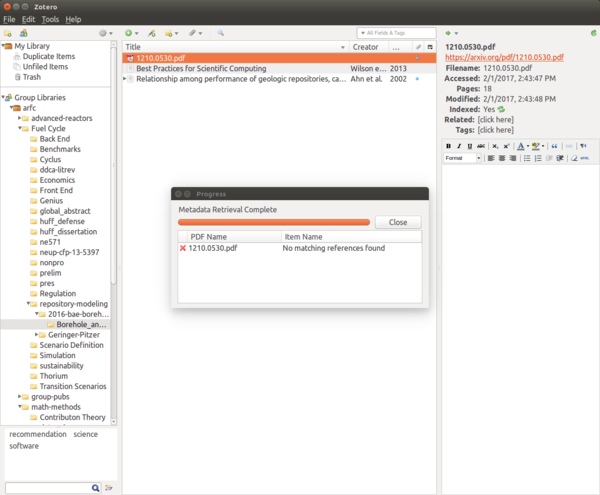
Task: Open the Add Attachment paperclip menu
Action: click(x=195, y=33)
